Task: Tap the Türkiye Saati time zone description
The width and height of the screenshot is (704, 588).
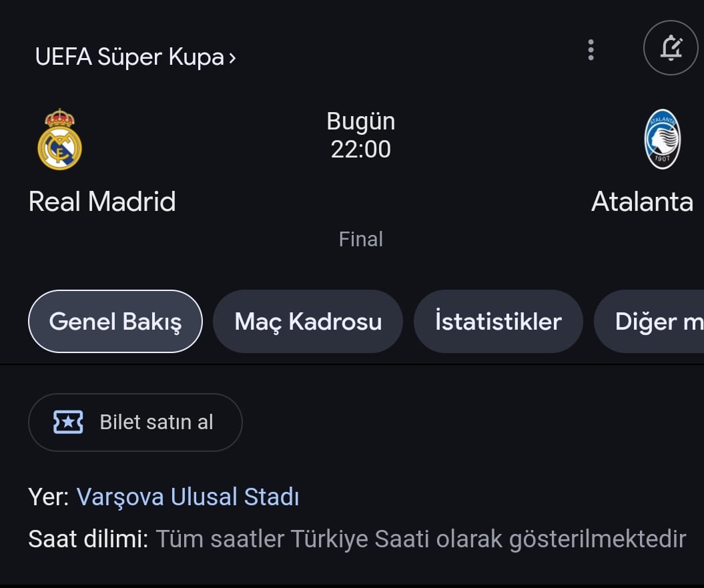Action: tap(420, 539)
